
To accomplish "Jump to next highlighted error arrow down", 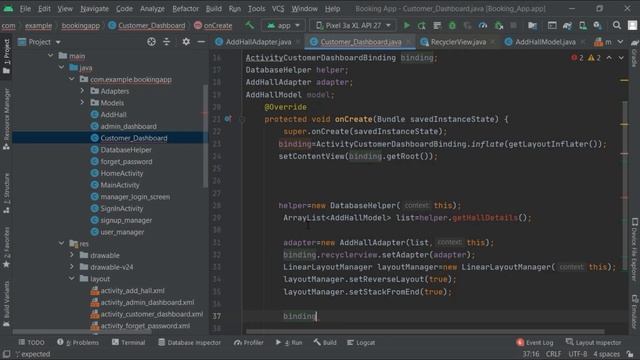I will tap(621, 58).
